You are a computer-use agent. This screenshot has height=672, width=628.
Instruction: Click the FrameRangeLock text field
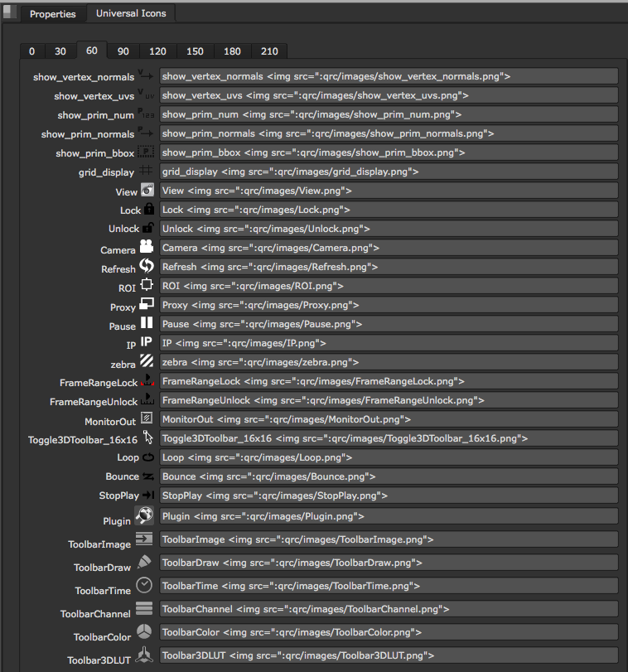click(x=389, y=381)
